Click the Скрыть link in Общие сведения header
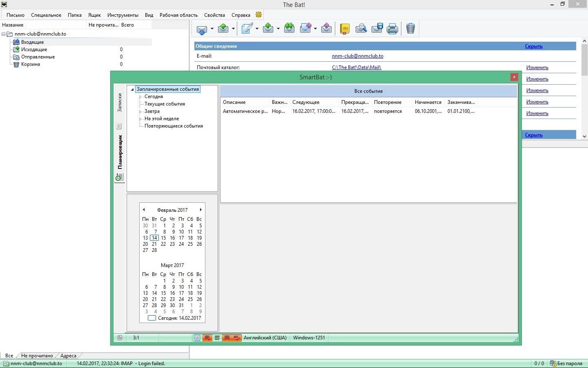588x368 pixels. coord(534,46)
